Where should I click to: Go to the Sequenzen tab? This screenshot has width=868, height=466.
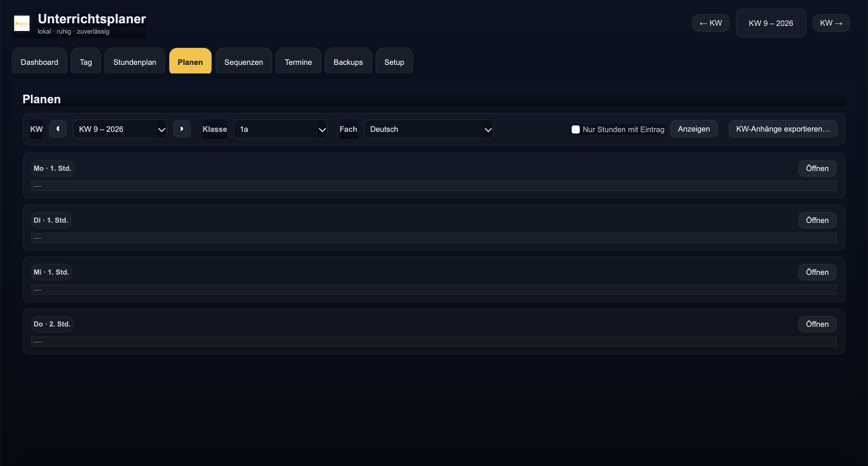243,62
